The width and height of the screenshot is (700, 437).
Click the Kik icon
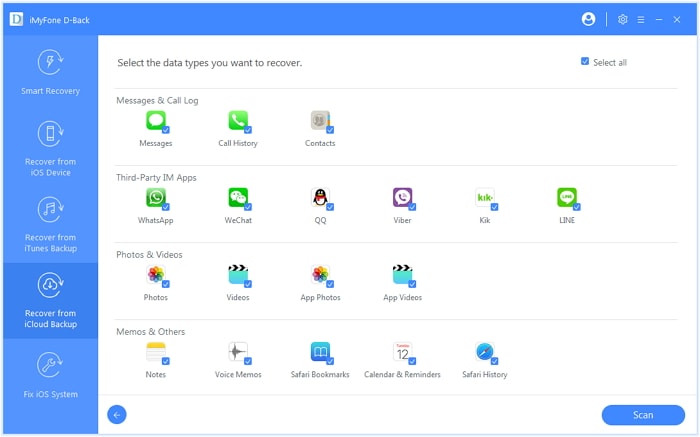(x=485, y=197)
